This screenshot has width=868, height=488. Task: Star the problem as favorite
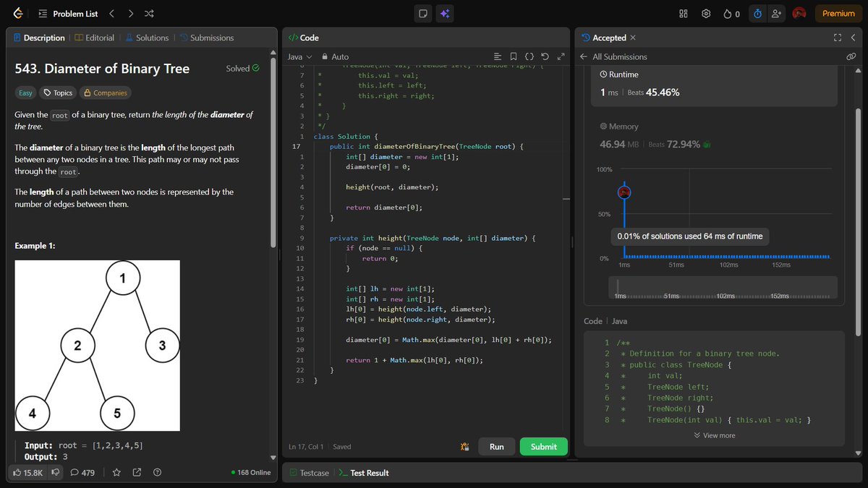[116, 473]
